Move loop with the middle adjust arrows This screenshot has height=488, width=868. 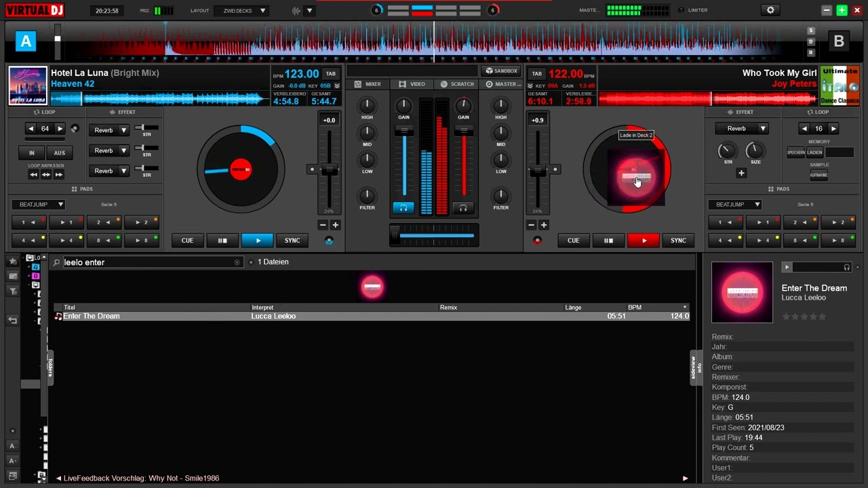coord(46,174)
